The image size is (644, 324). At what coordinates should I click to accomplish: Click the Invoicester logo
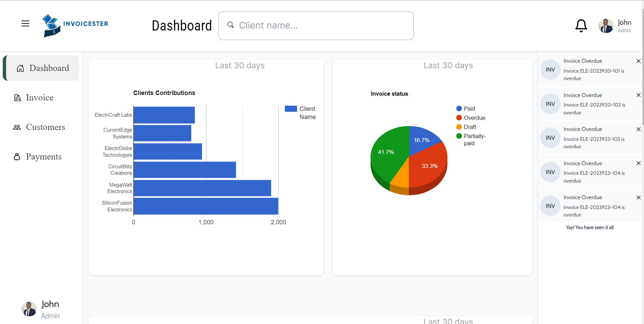tap(75, 25)
